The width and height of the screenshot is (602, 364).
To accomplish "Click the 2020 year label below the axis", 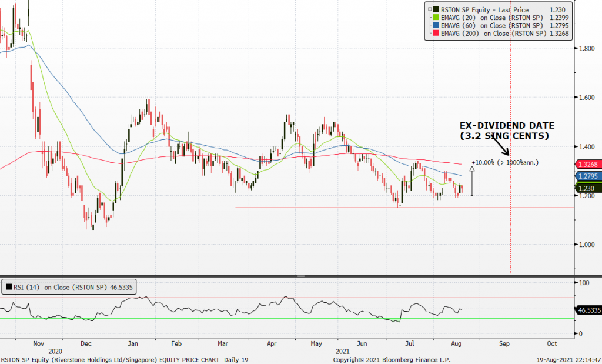I will coord(55,351).
